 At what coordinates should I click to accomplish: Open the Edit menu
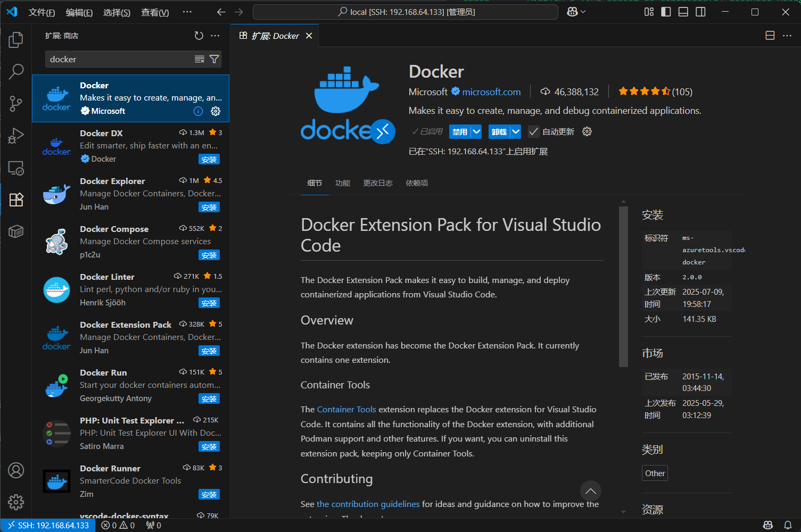(79, 12)
